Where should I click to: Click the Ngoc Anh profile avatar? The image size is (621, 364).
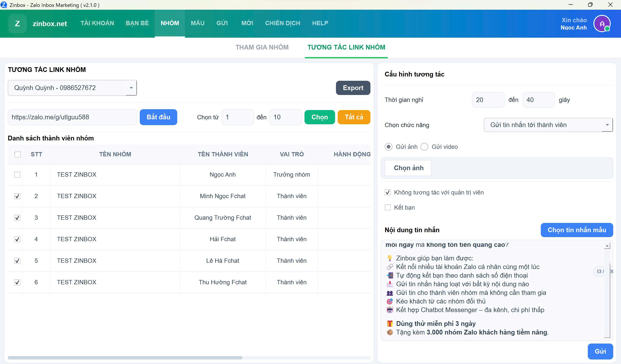tap(602, 24)
